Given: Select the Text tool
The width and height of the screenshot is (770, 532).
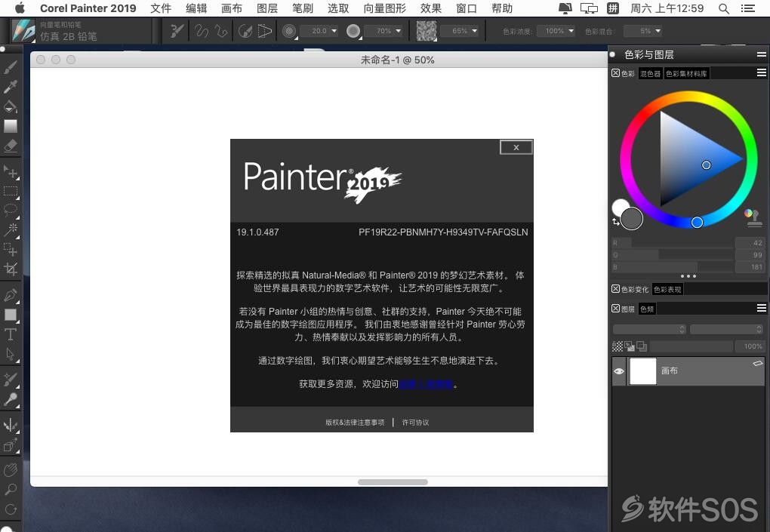Looking at the screenshot, I should (x=11, y=334).
